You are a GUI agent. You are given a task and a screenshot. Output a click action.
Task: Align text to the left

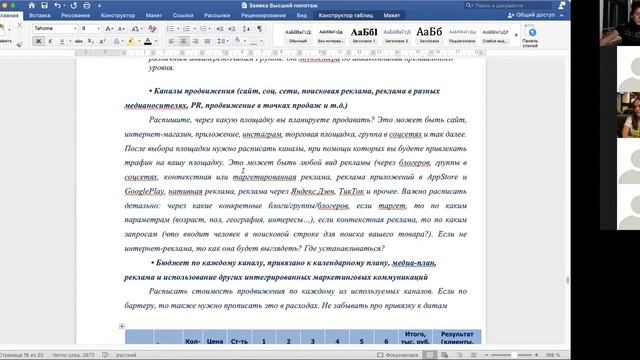(x=172, y=41)
